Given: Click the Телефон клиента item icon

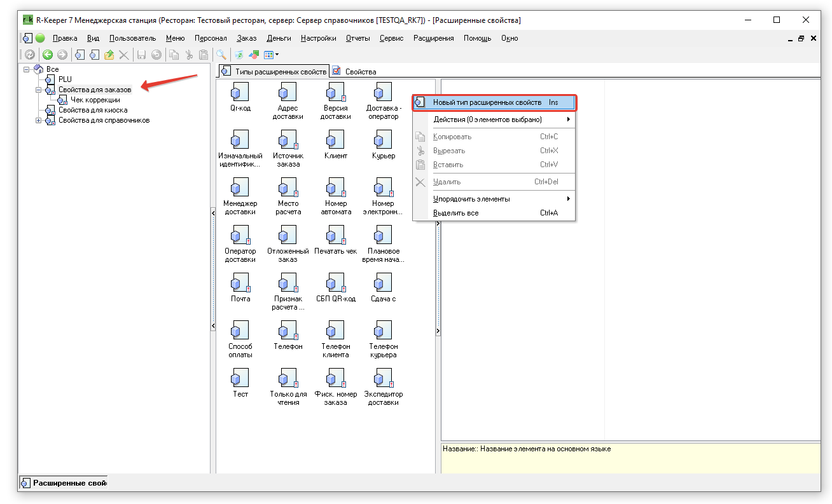Looking at the screenshot, I should (335, 330).
